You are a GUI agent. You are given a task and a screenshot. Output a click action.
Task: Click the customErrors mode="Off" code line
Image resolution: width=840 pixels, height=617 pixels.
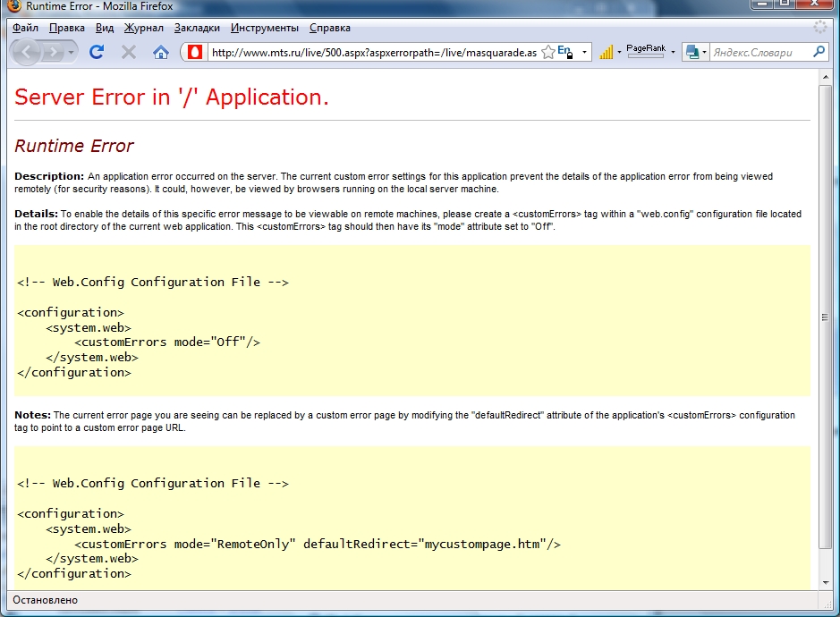[x=167, y=342]
